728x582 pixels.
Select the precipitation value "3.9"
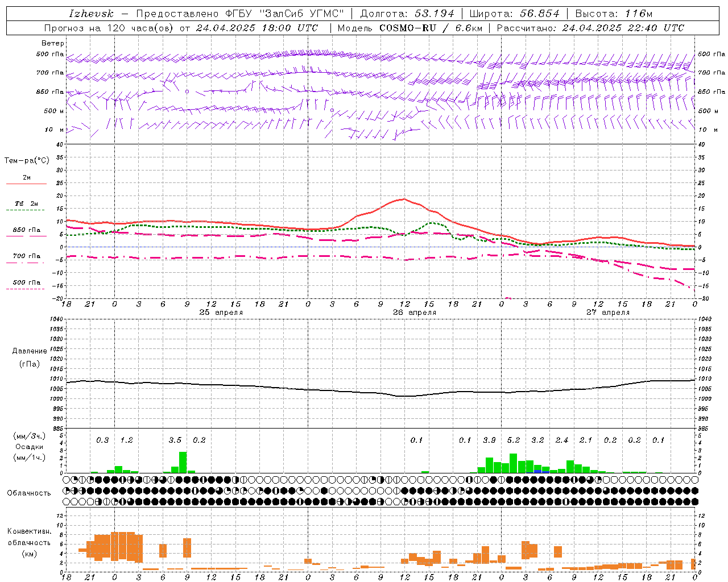click(x=489, y=440)
